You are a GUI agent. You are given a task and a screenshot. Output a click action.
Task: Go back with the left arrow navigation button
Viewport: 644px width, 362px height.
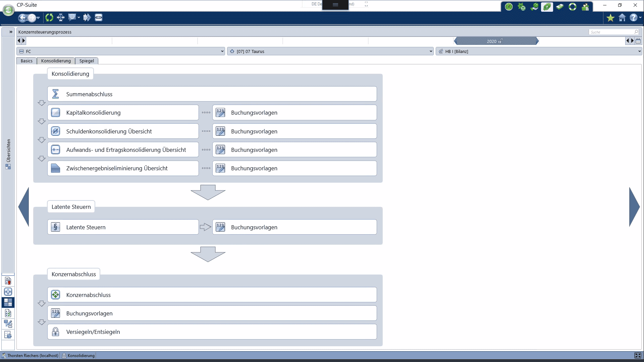tap(22, 18)
